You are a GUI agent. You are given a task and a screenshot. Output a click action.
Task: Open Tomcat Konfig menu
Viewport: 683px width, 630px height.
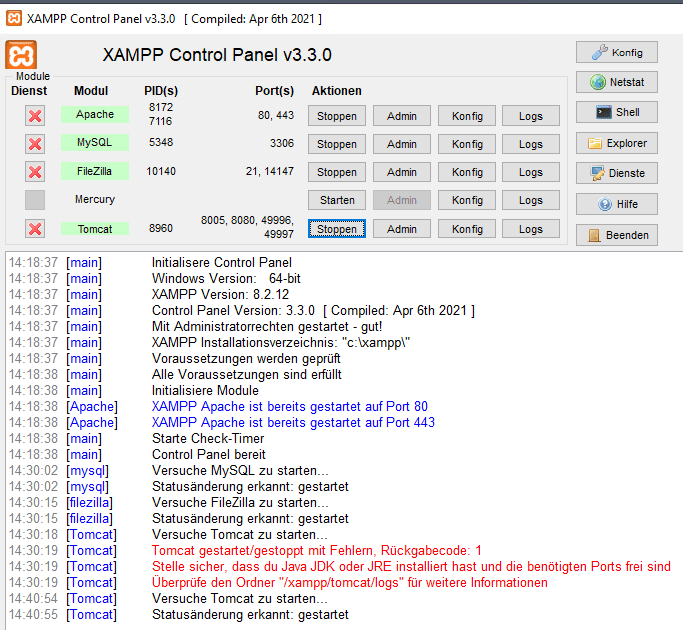[467, 229]
